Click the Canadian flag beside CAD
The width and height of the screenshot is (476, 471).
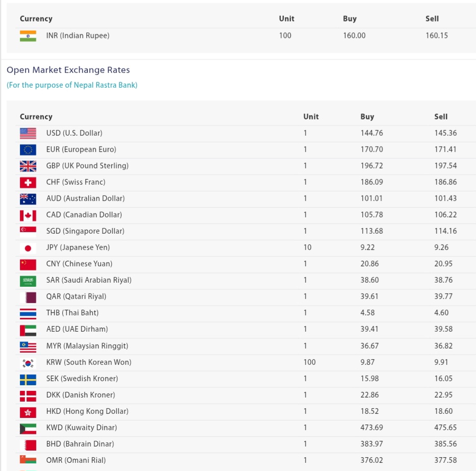pyautogui.click(x=28, y=215)
